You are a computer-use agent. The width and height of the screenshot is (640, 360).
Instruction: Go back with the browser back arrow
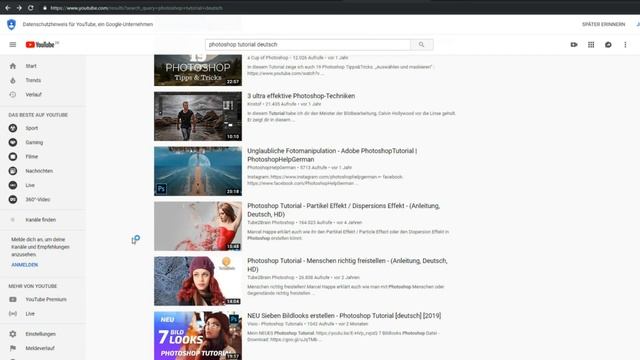tap(8, 8)
